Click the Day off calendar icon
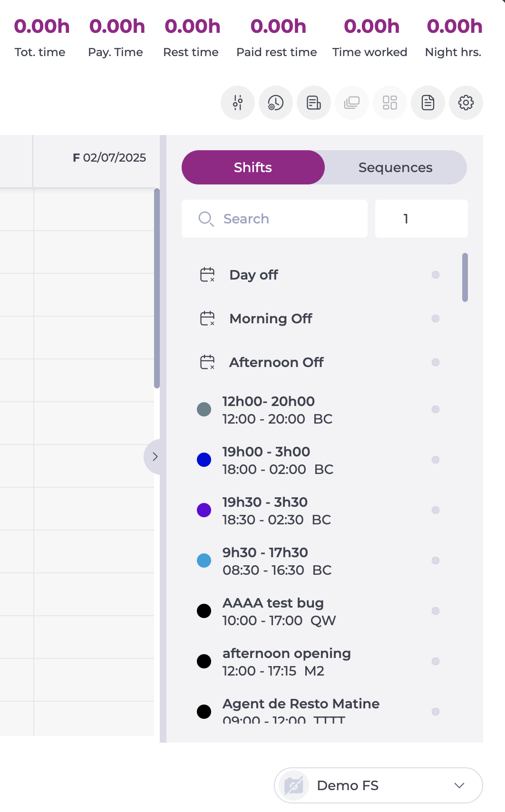This screenshot has width=505, height=812. [207, 274]
